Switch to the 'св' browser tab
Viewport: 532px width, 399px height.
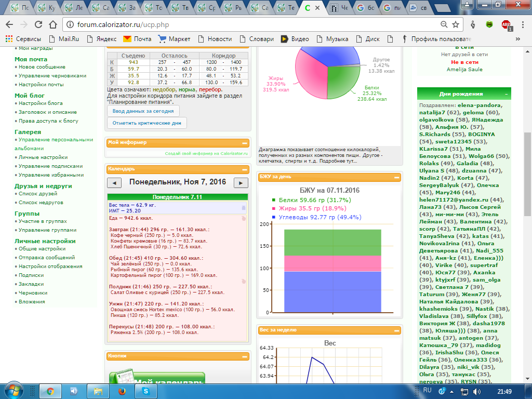click(418, 7)
